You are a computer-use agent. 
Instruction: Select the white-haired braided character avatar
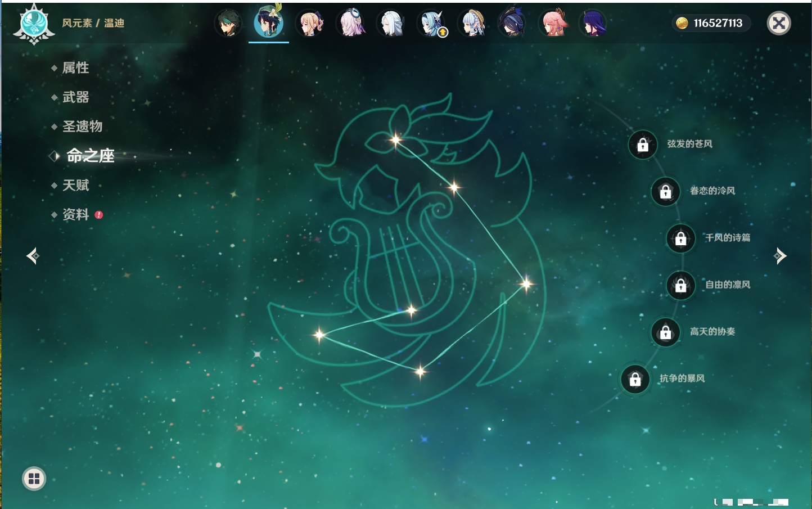[391, 24]
